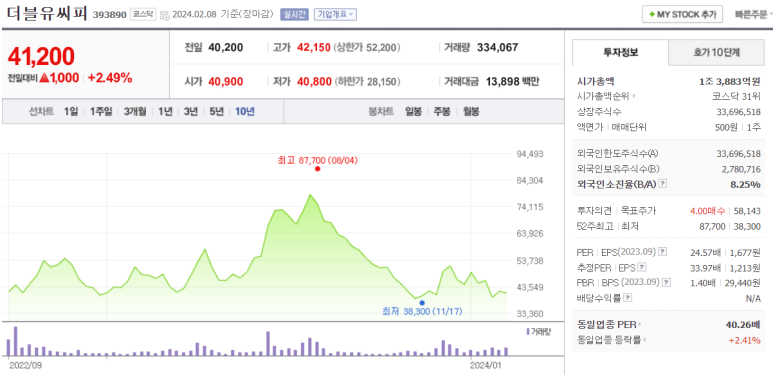Click the 최저 38,300 blue marker on the chart
The height and width of the screenshot is (375, 773).
pyautogui.click(x=422, y=303)
